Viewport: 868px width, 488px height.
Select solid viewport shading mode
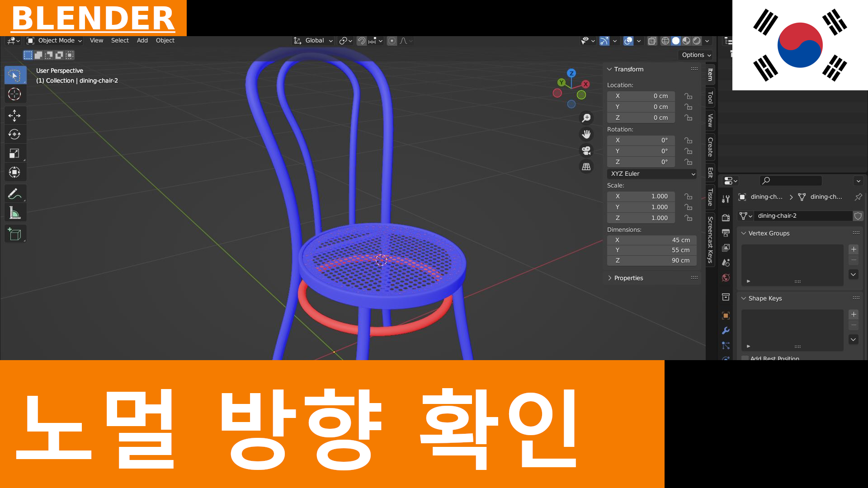pyautogui.click(x=676, y=41)
